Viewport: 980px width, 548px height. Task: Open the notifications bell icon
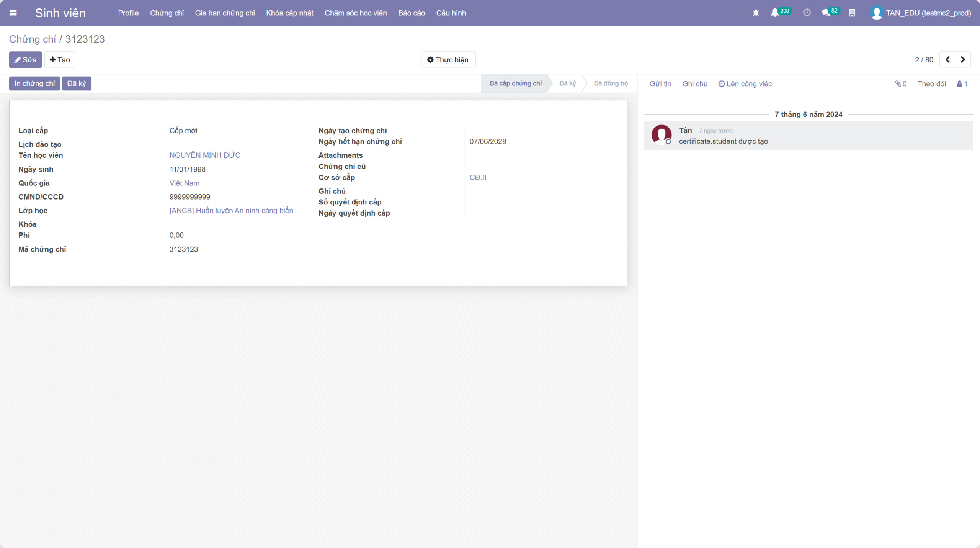775,13
